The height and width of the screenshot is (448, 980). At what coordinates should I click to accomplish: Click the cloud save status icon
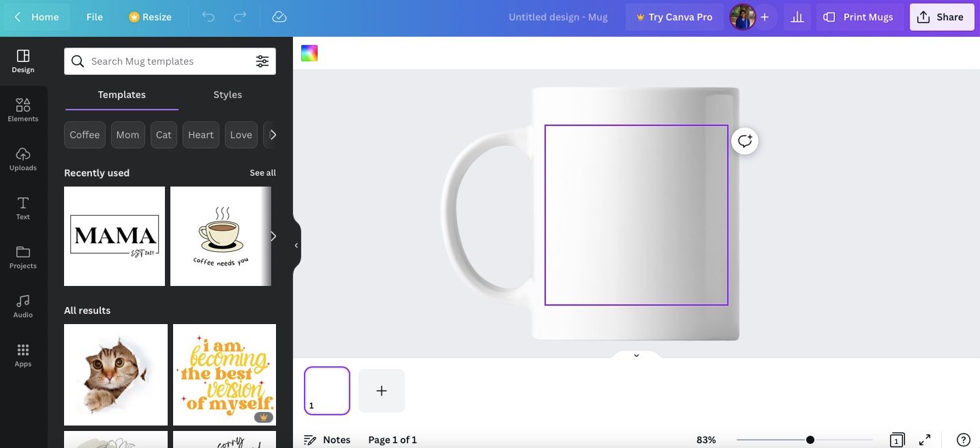(279, 17)
